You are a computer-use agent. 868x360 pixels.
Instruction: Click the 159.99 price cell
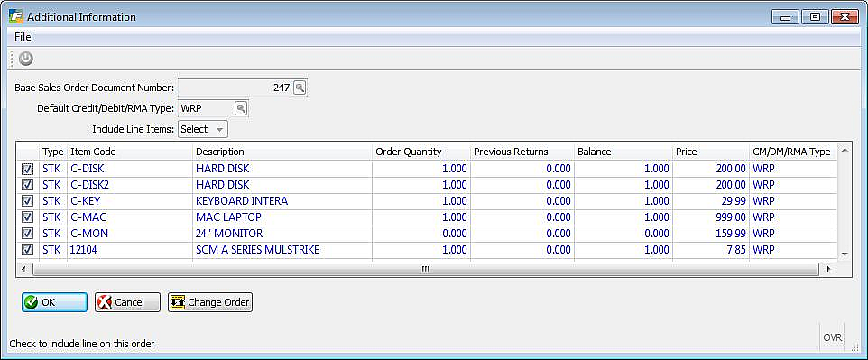710,234
